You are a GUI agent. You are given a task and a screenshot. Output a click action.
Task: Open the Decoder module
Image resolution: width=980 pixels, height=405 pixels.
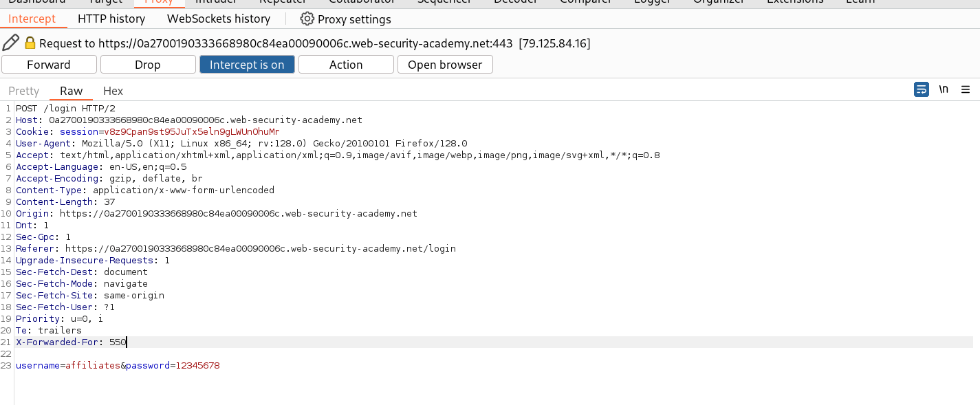tap(515, 2)
